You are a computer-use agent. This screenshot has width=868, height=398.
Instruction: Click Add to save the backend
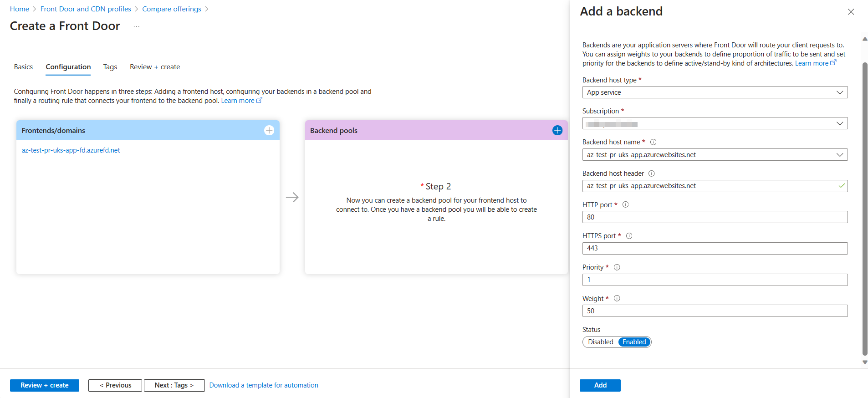[x=600, y=385]
